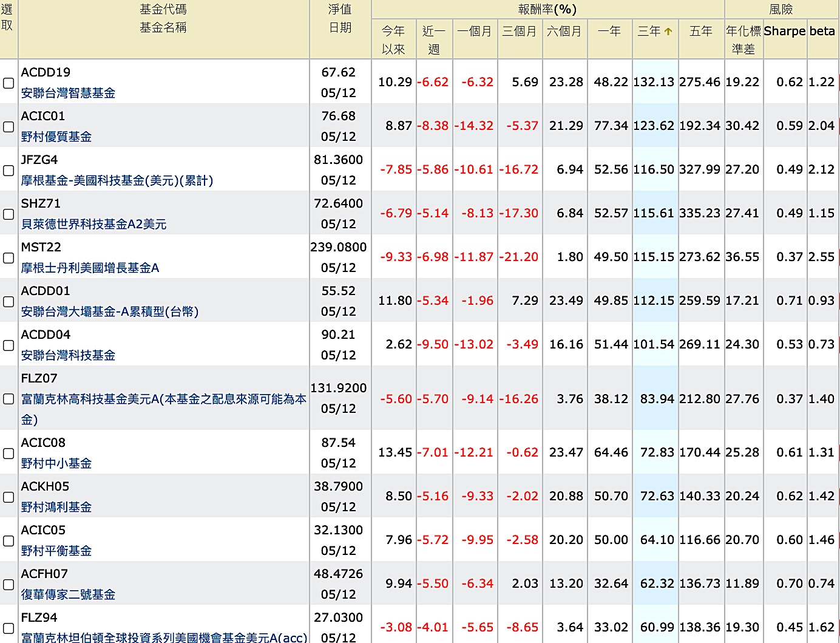840x643 pixels.
Task: Sort by 今年以來 return column
Action: point(393,40)
